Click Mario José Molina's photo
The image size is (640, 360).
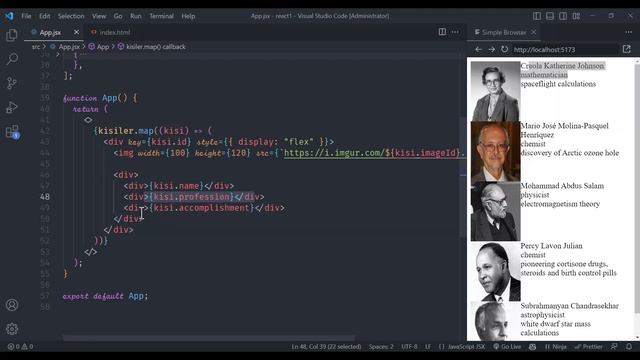(495, 151)
